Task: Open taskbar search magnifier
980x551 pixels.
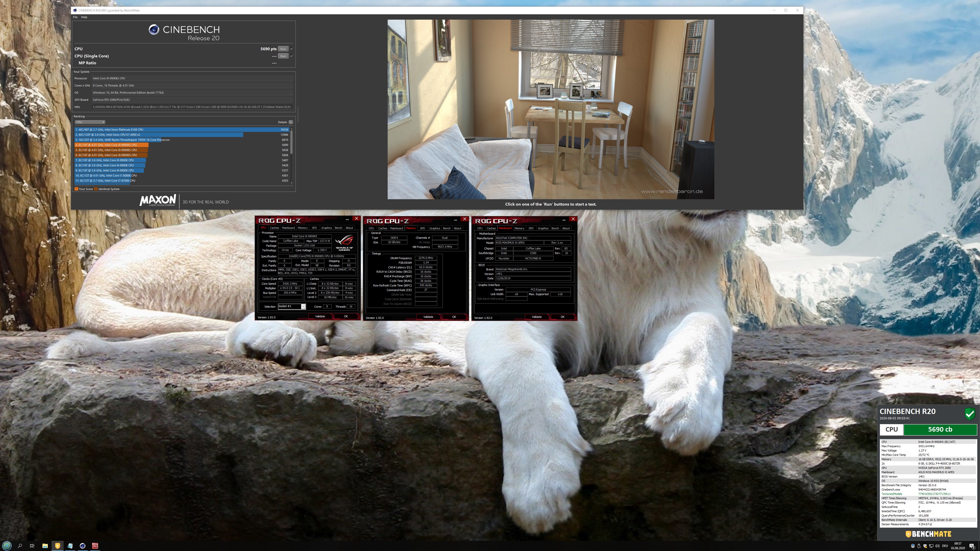Action: pos(20,546)
